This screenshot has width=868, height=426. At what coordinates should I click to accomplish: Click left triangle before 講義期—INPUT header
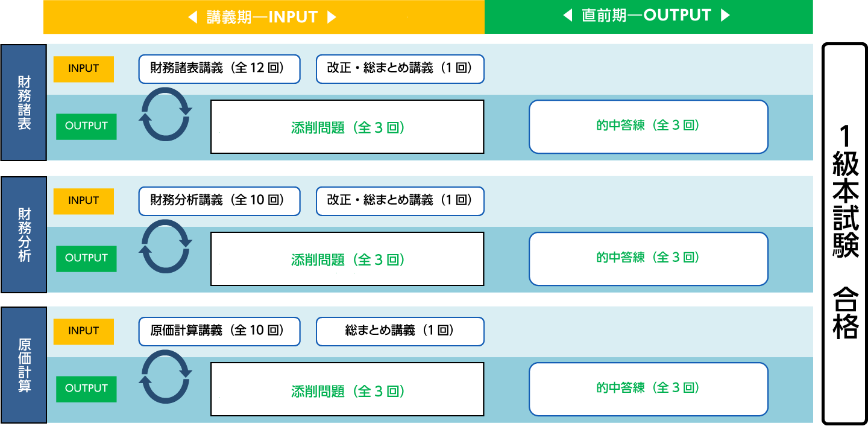click(x=193, y=17)
